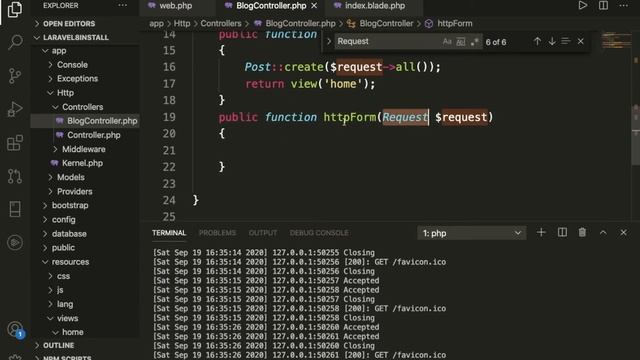Viewport: 640px width, 360px height.
Task: Toggle Match Whole Word in find
Action: (x=460, y=42)
